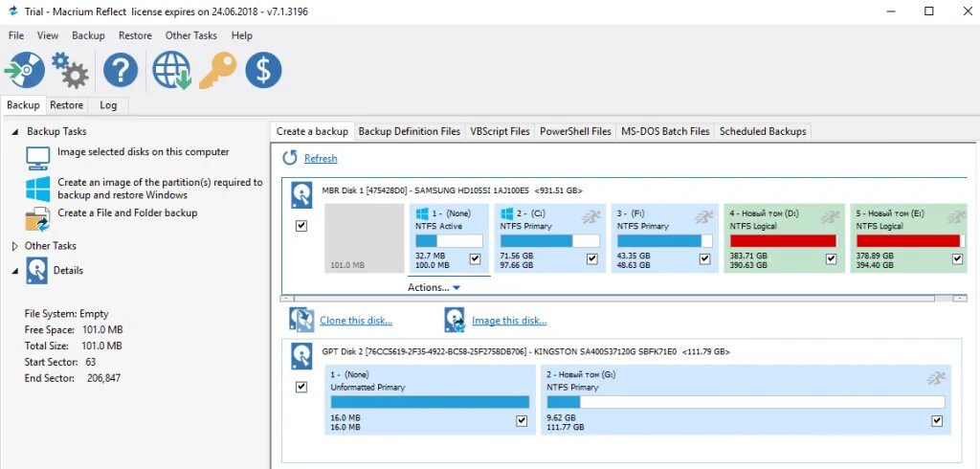This screenshot has width=980, height=469.
Task: Click the blue question mark help icon
Action: [121, 70]
